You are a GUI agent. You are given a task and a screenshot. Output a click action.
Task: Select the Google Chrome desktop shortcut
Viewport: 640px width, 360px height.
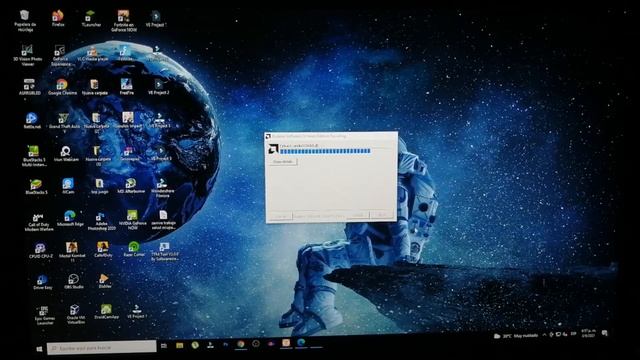click(x=62, y=87)
